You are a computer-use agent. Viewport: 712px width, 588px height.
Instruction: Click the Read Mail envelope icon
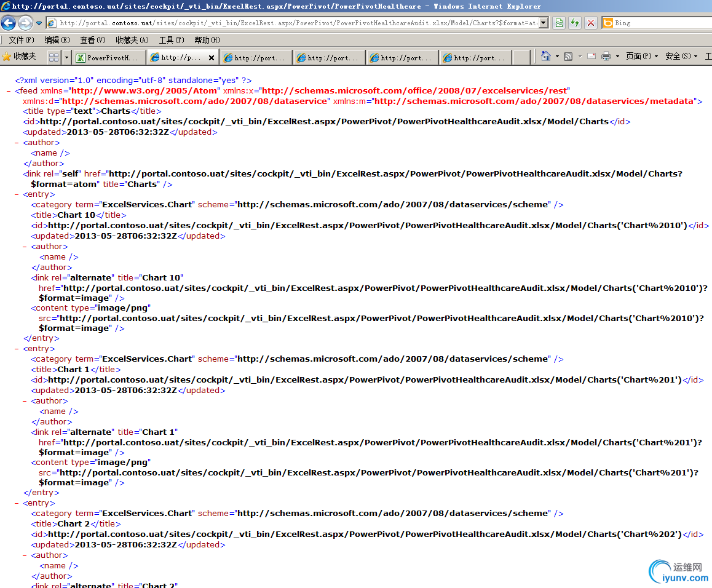point(591,57)
